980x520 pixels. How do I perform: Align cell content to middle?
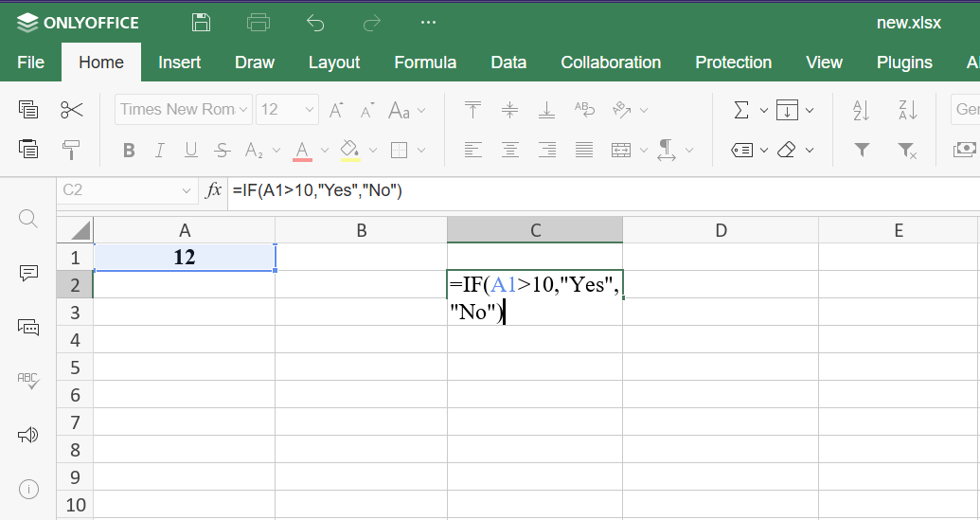(510, 110)
